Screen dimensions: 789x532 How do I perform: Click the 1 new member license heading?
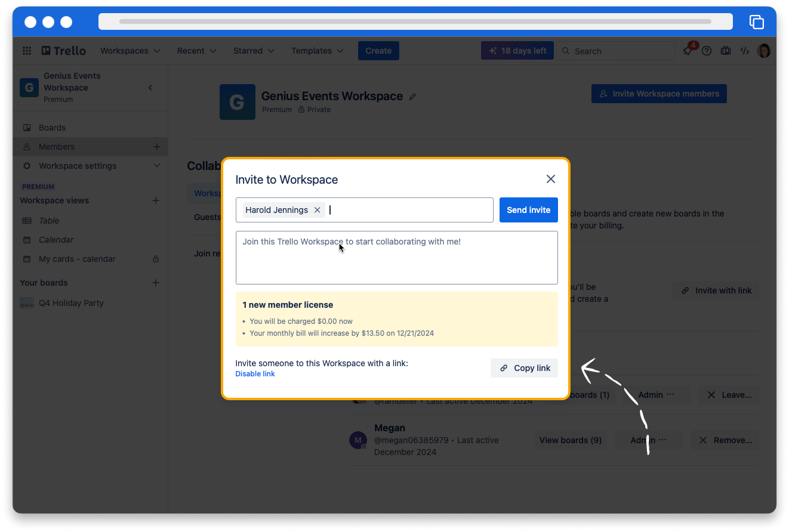[x=288, y=305]
